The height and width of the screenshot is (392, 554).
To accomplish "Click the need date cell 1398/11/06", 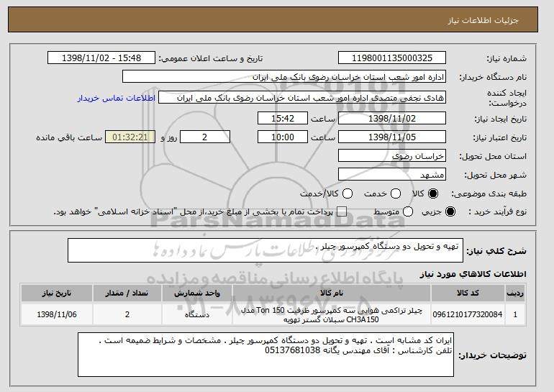I will 57,314.
